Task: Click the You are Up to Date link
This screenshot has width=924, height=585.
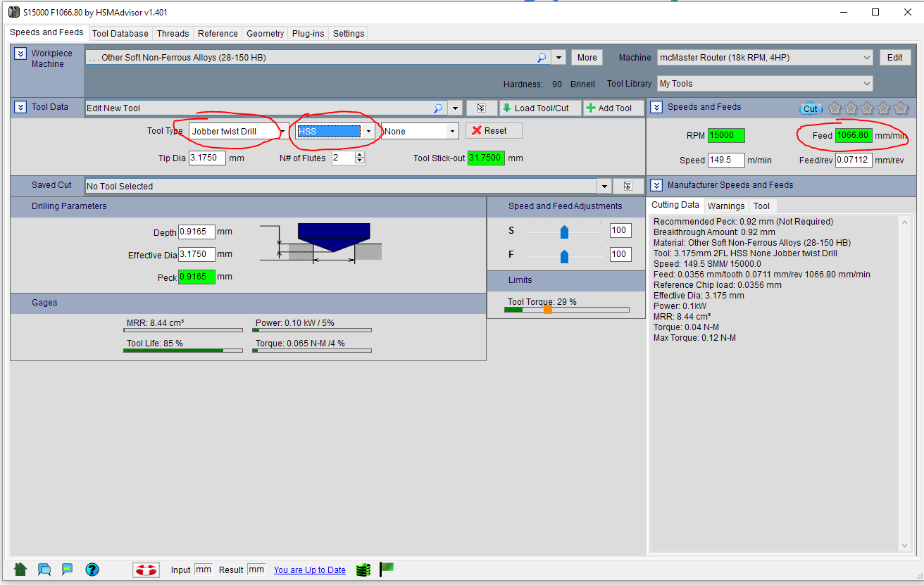Action: point(309,570)
